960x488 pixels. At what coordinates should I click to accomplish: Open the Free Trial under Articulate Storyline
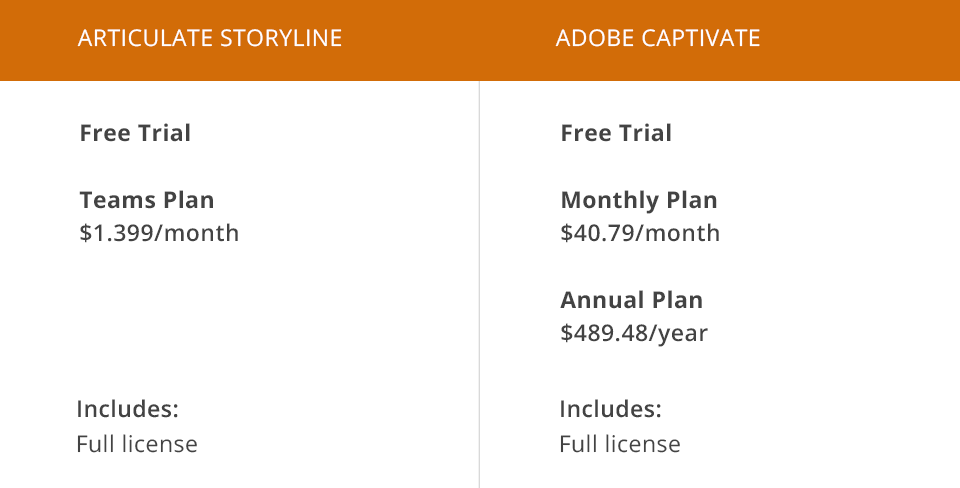click(135, 133)
